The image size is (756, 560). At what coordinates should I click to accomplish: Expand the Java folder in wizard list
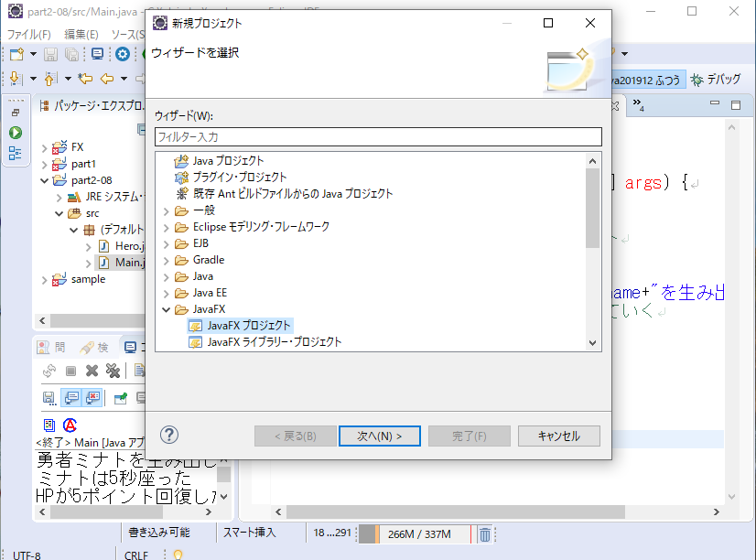tap(167, 277)
